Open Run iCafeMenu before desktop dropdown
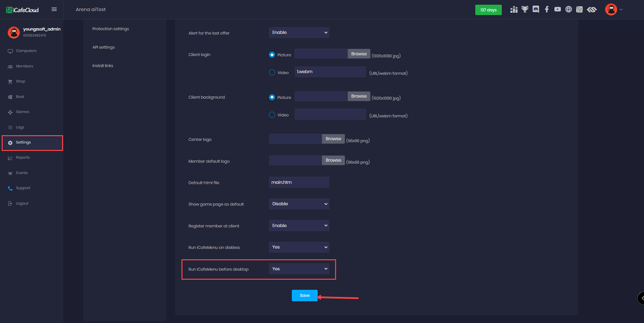644x323 pixels. click(299, 269)
